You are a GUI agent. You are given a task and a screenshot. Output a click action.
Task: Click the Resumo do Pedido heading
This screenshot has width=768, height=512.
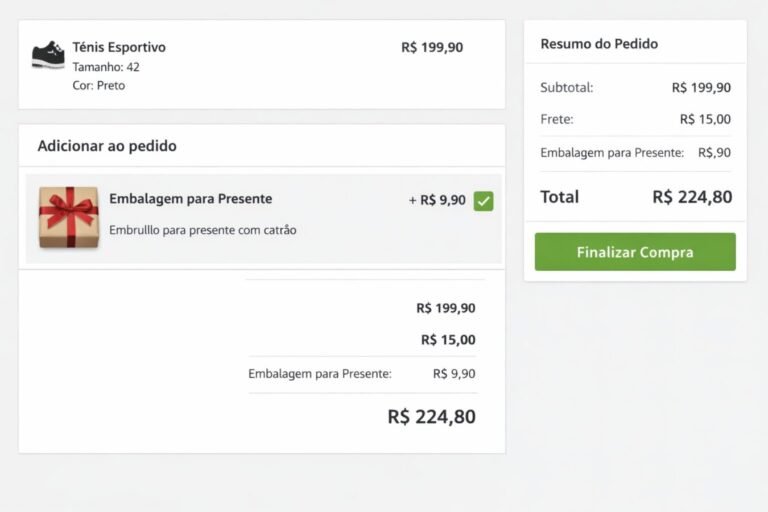pyautogui.click(x=599, y=44)
